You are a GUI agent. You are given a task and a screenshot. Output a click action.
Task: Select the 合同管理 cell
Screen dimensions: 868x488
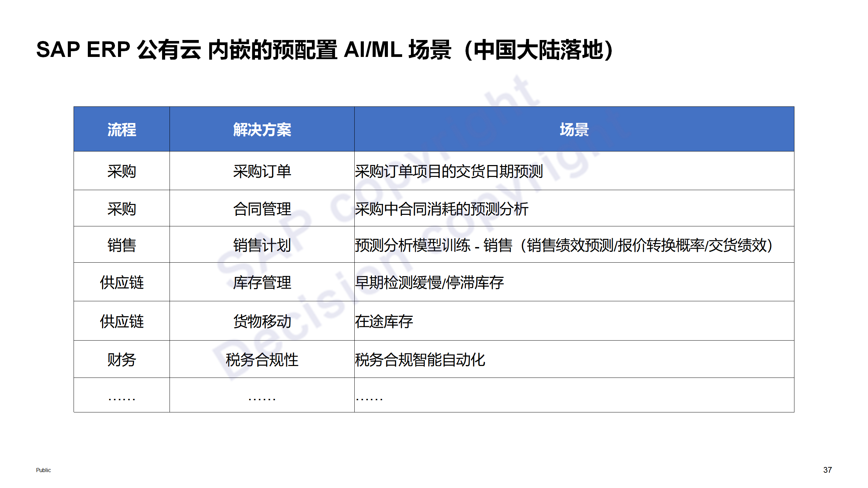pos(262,209)
